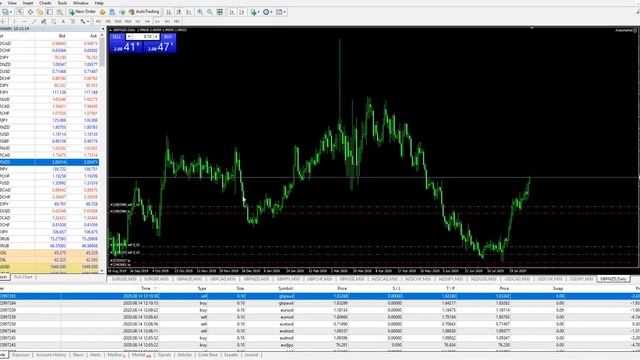The width and height of the screenshot is (640, 360).
Task: Select the eurusd buy order row
Action: [320, 310]
